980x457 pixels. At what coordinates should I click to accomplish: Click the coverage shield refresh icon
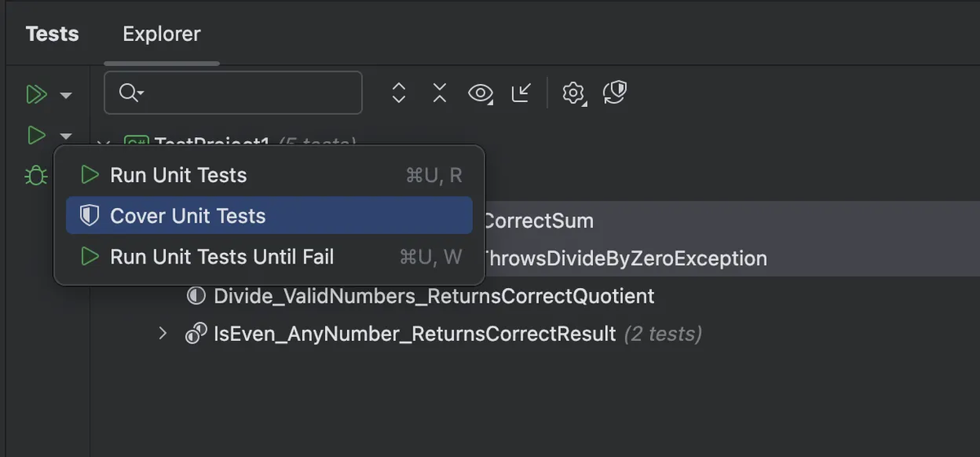click(614, 93)
